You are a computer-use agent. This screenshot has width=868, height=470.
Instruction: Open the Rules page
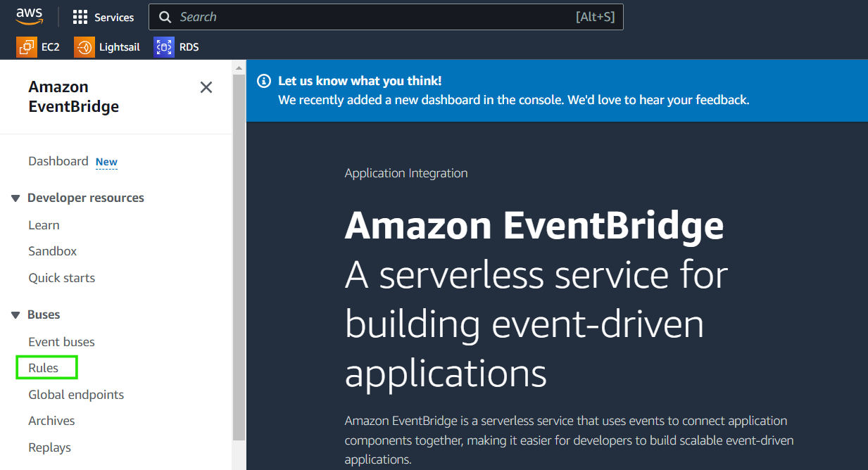tap(44, 368)
